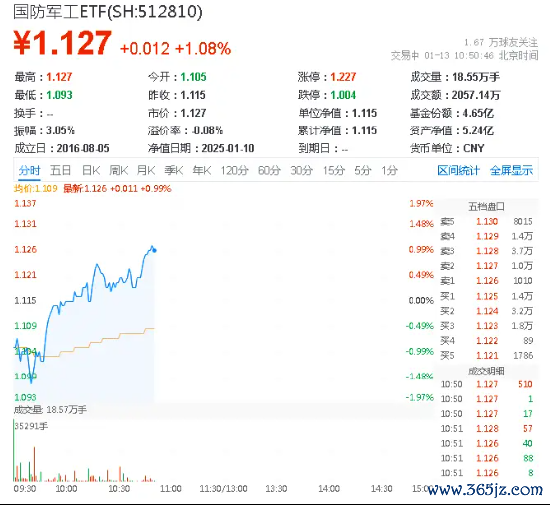Click the 11:00 time axis label

[171, 489]
